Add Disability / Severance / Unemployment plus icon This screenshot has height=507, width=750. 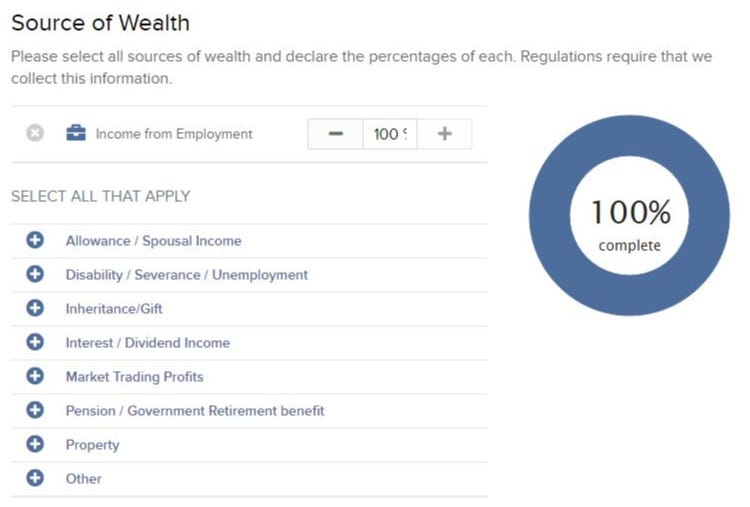[x=35, y=274]
